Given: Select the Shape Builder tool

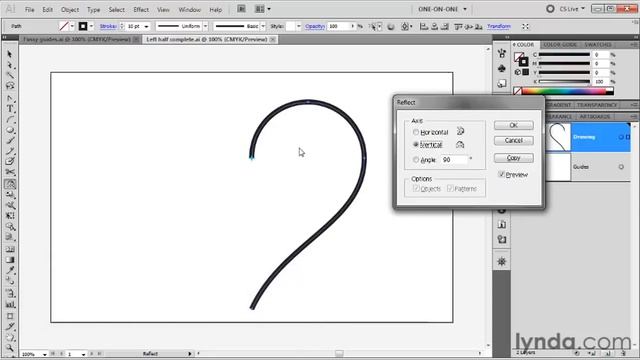Looking at the screenshot, I should point(10,227).
